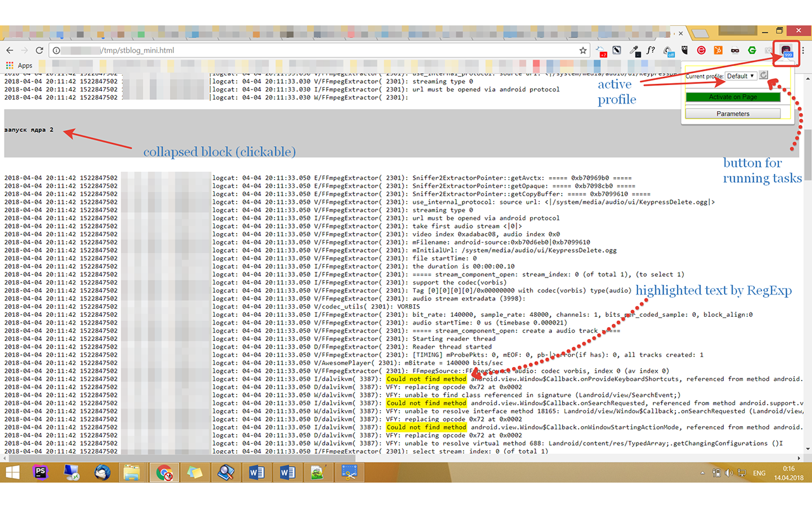The height and width of the screenshot is (508, 812).
Task: Click the run tasks refresh button beside profile
Action: (x=764, y=76)
